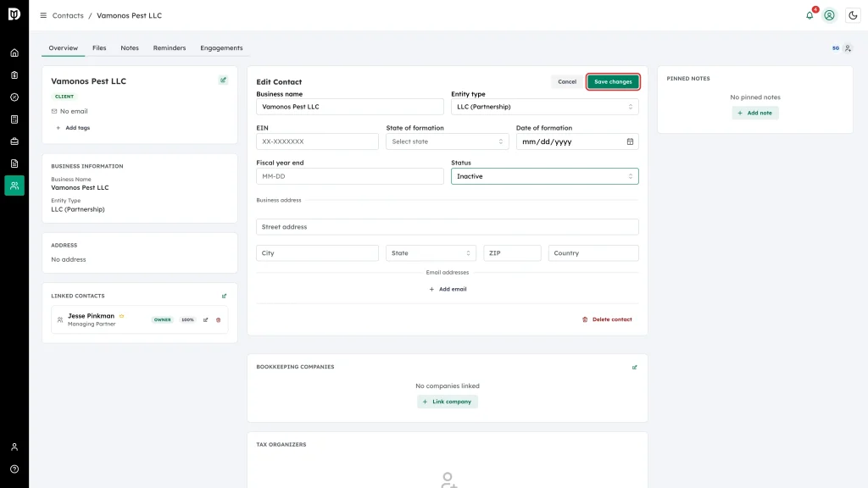Screen dimensions: 868x488
Task: Edit the Jesse Pinkman linked contact
Action: tap(205, 319)
